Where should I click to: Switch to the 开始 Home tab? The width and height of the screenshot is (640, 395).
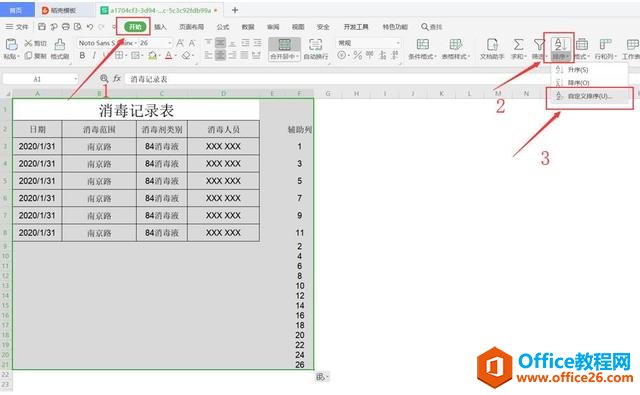135,27
